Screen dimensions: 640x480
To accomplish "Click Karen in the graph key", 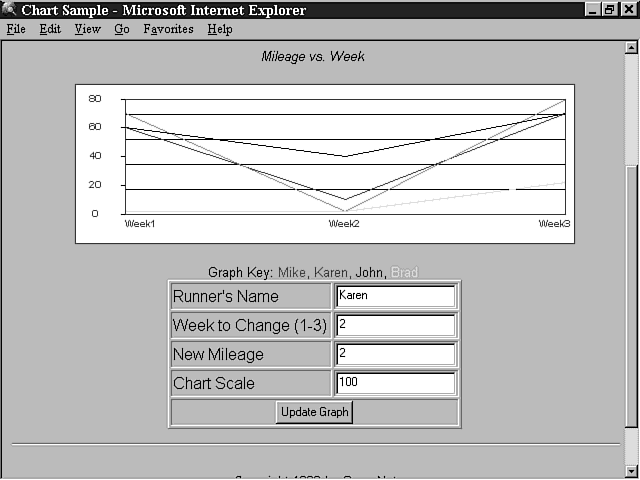I will (x=332, y=272).
